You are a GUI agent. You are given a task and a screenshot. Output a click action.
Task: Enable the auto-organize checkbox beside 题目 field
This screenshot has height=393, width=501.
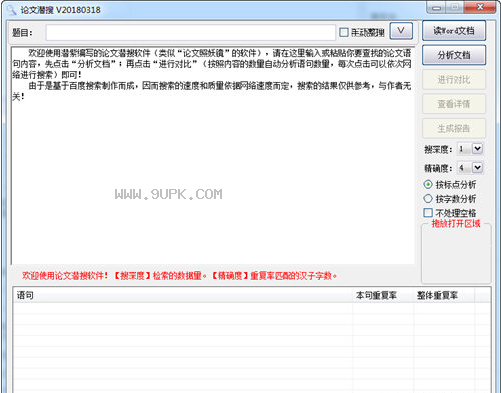(x=344, y=32)
